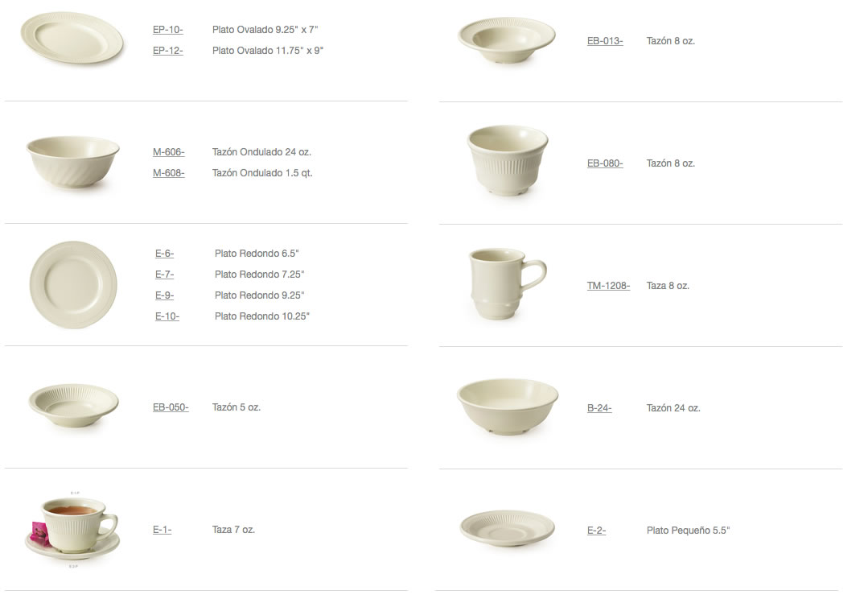The height and width of the screenshot is (603, 868).
Task: Open the EB-013- bowl link
Action: (x=605, y=42)
